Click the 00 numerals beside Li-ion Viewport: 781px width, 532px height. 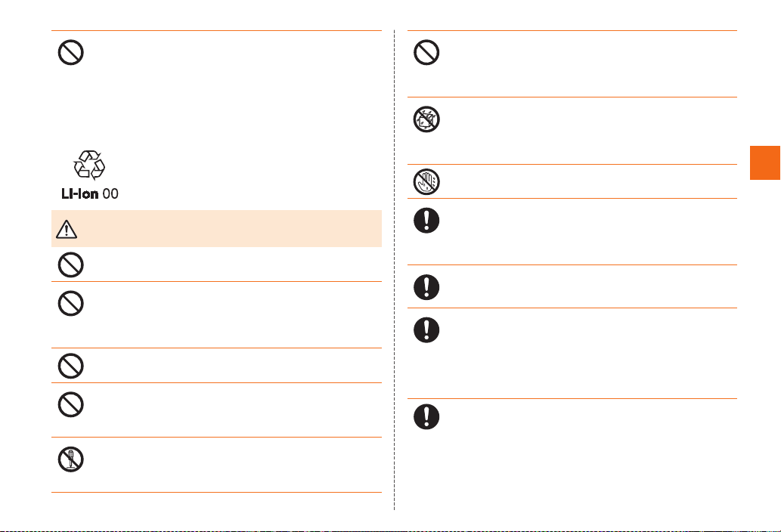pyautogui.click(x=110, y=193)
